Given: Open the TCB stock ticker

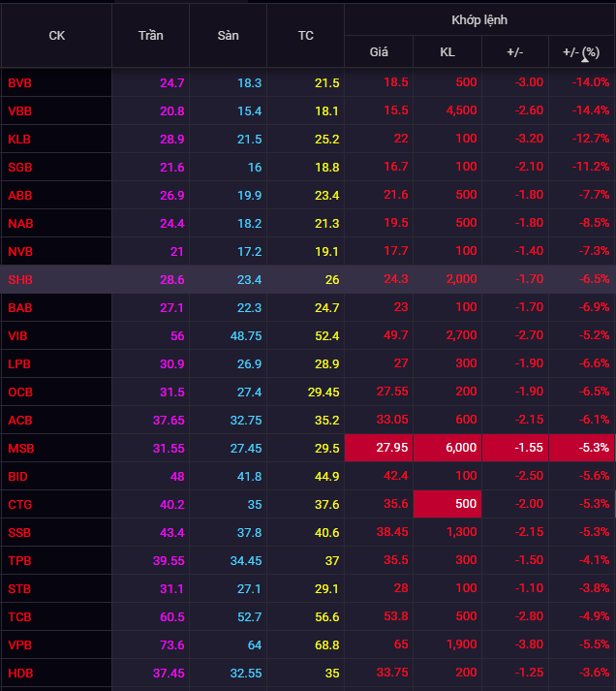Looking at the screenshot, I should [x=20, y=617].
